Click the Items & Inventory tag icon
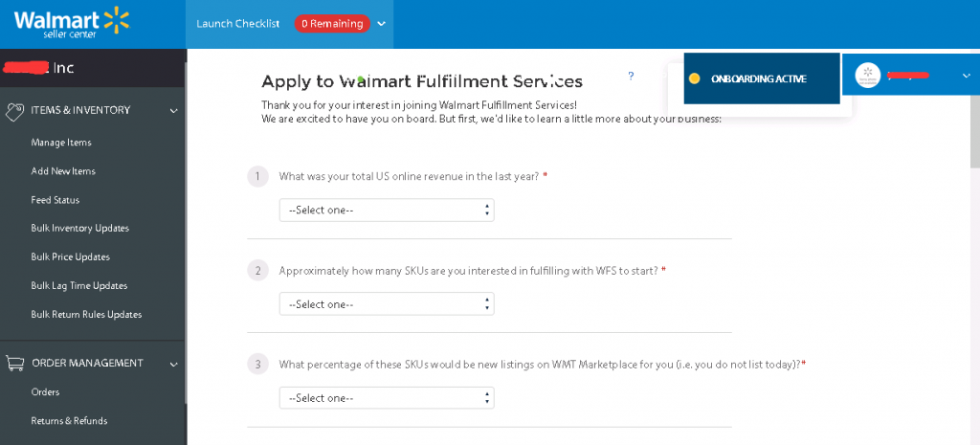The width and height of the screenshot is (980, 445). click(x=15, y=110)
